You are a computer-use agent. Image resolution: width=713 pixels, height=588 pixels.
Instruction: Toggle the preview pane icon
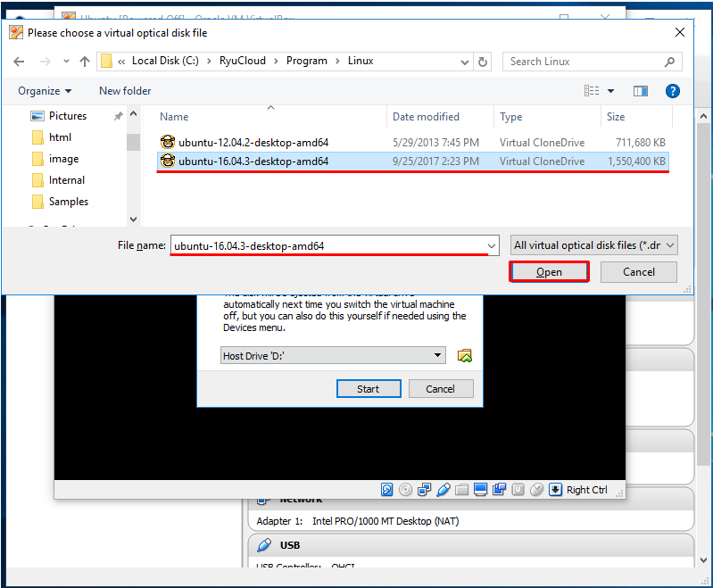click(x=640, y=91)
